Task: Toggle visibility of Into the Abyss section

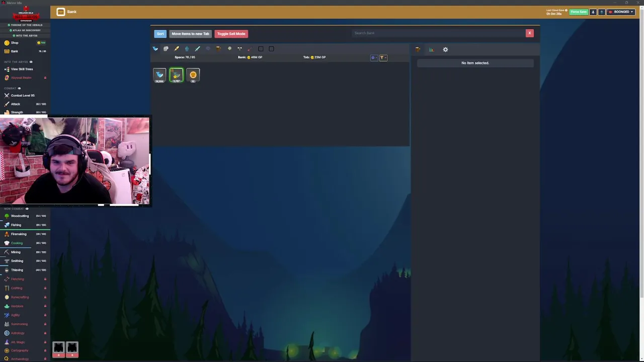Action: [x=31, y=62]
